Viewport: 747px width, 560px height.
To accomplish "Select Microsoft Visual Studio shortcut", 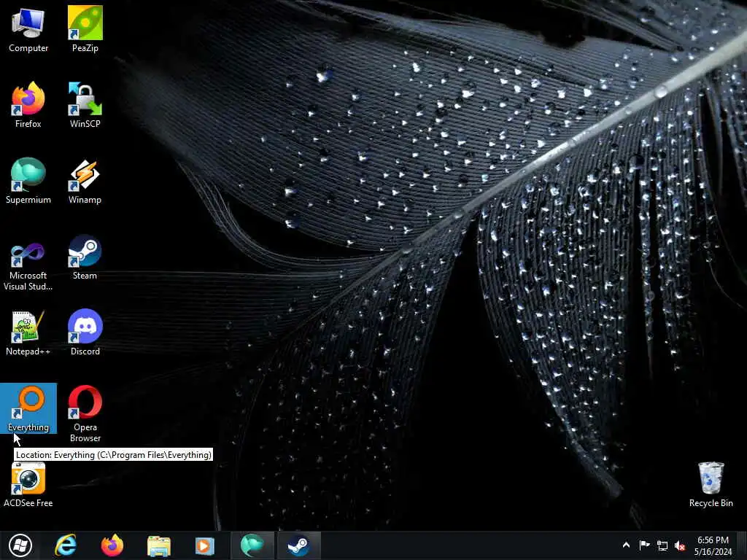I will point(28,266).
